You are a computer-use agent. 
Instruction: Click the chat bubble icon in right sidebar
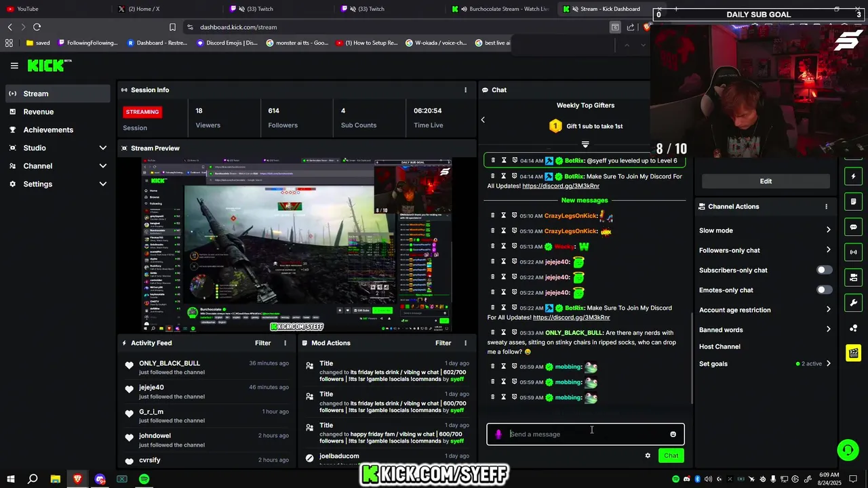(854, 227)
